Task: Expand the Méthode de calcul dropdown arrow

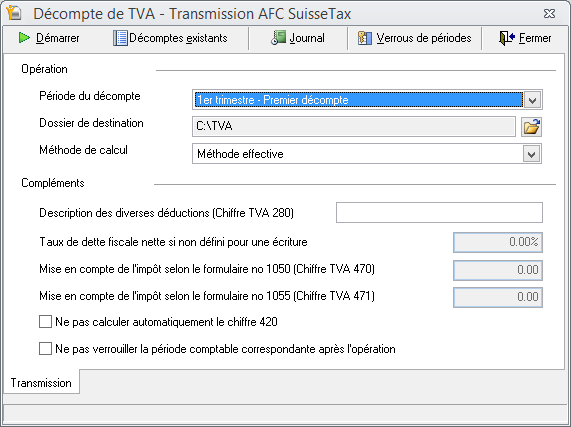Action: 532,154
